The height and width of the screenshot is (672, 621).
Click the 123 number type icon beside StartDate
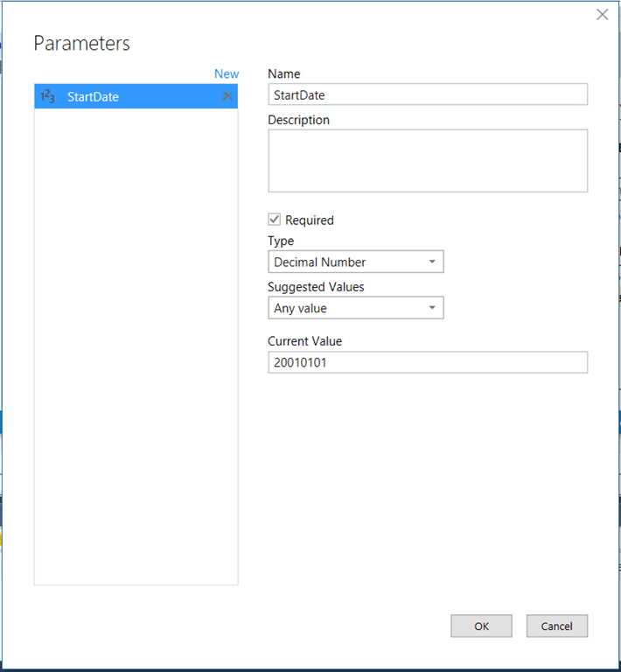47,96
